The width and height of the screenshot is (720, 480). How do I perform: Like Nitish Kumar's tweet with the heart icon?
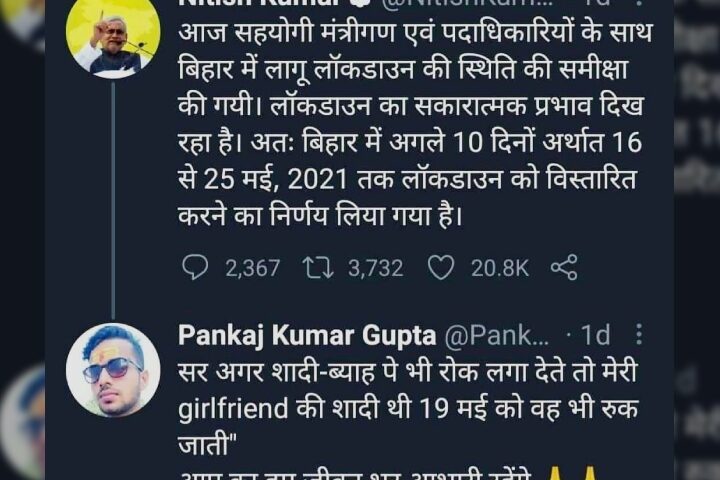(x=441, y=267)
